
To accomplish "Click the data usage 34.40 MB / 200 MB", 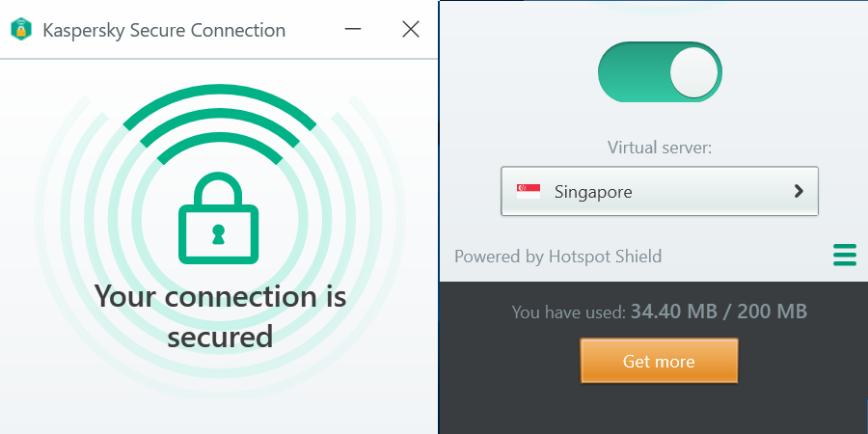I will (719, 312).
